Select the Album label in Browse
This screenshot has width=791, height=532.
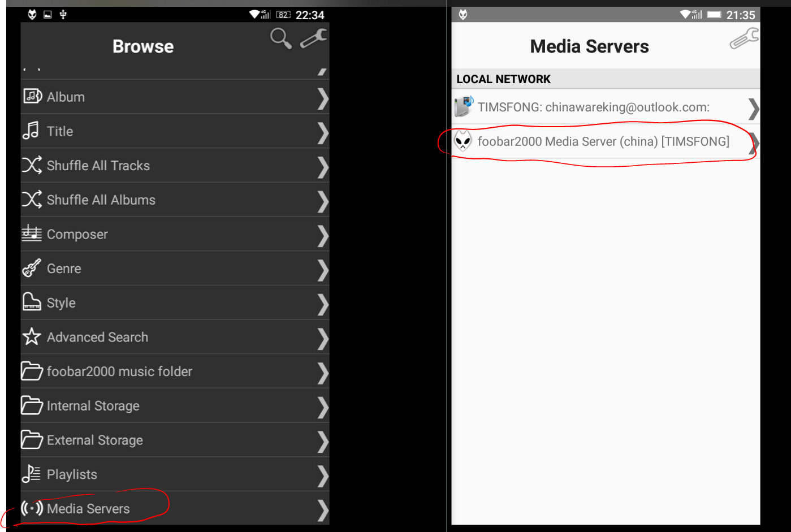click(x=66, y=97)
